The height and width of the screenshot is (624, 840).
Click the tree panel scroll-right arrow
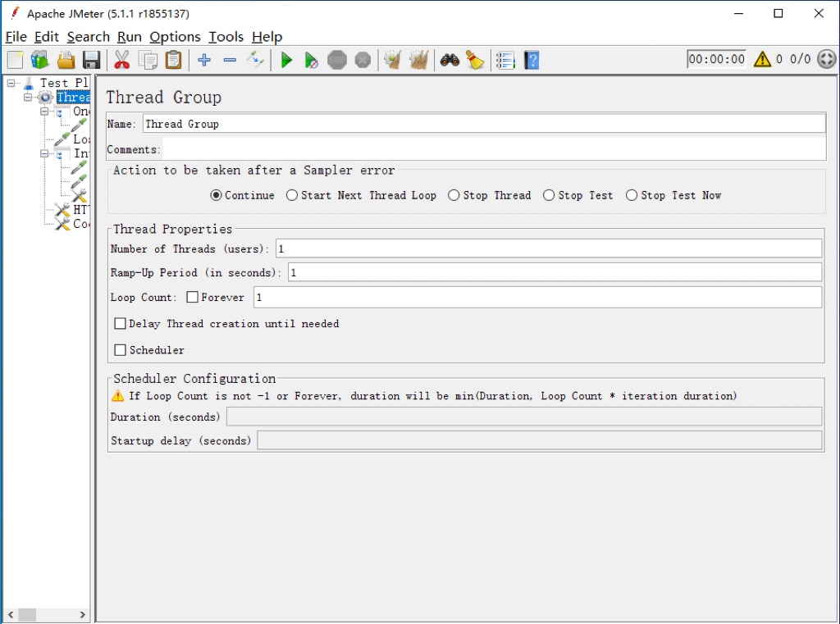coord(83,614)
